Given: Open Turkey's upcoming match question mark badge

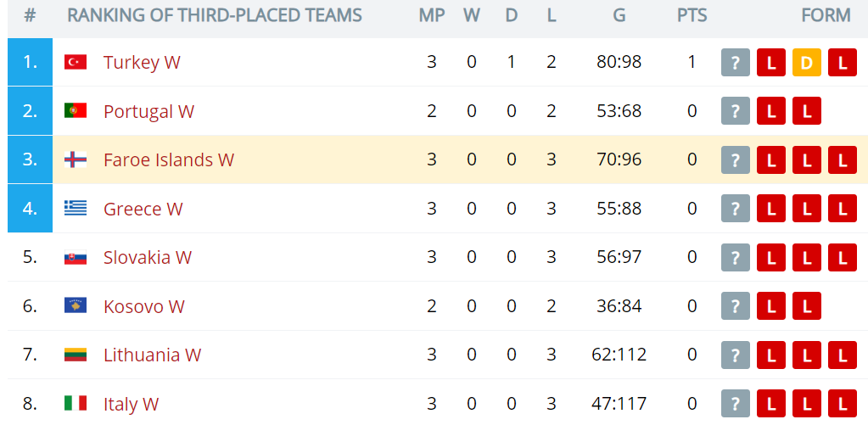Looking at the screenshot, I should [x=735, y=63].
